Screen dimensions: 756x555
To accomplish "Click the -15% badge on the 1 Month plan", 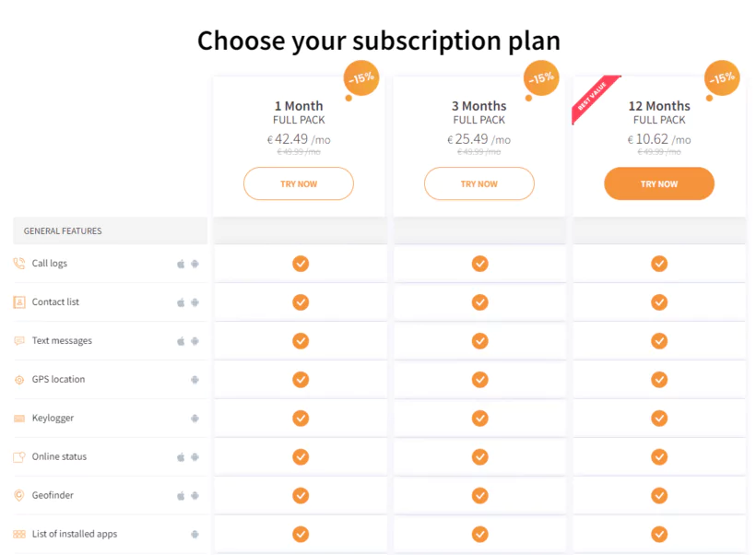I will 361,78.
